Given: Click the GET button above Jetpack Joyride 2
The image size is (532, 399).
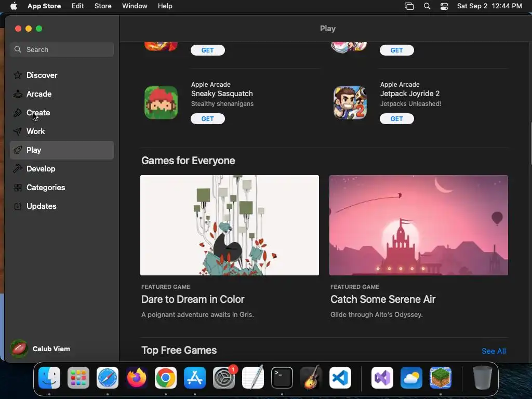Looking at the screenshot, I should 396,50.
